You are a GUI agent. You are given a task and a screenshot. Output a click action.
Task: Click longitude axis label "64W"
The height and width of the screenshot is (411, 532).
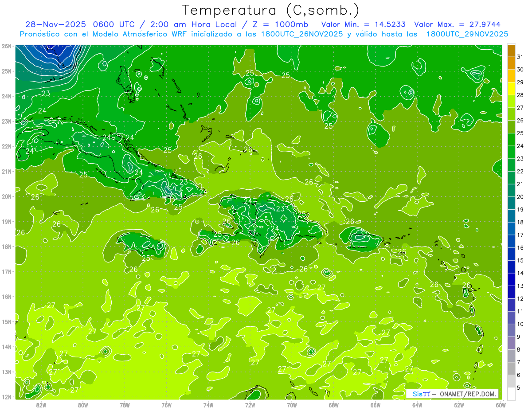pyautogui.click(x=417, y=404)
